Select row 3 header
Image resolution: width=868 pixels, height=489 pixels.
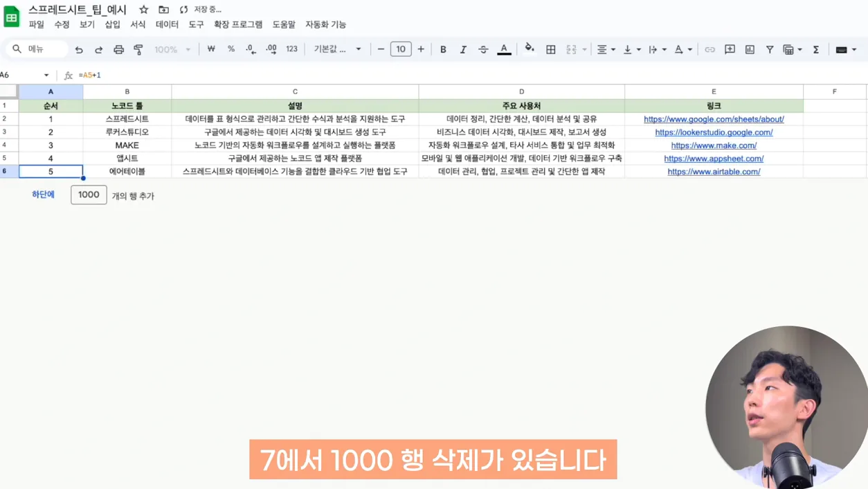point(9,132)
